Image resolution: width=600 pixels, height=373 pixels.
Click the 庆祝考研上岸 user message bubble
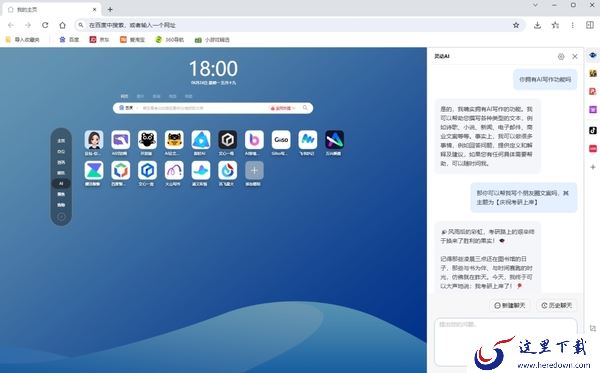[x=523, y=197]
